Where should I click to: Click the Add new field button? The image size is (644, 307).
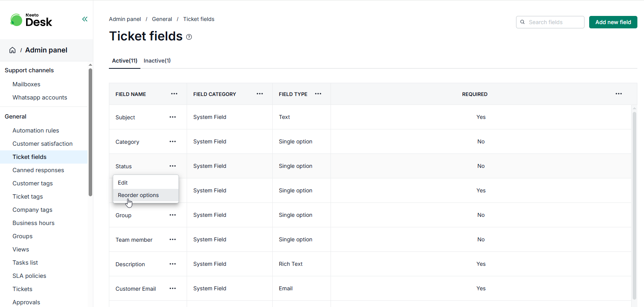(x=613, y=22)
